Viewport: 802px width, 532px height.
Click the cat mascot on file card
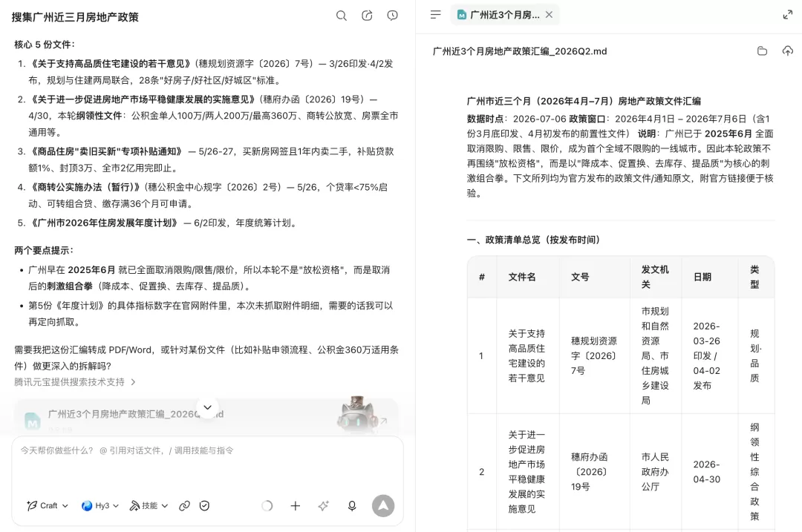coord(357,414)
